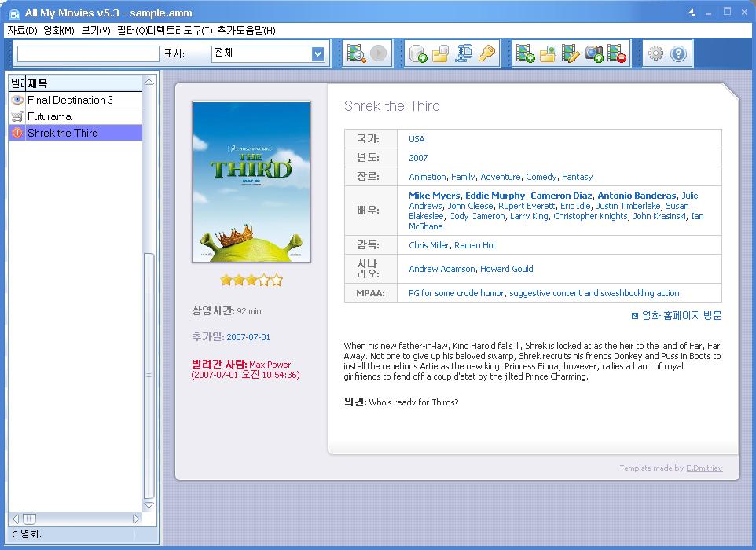Click the app icon in title bar

coord(14,13)
